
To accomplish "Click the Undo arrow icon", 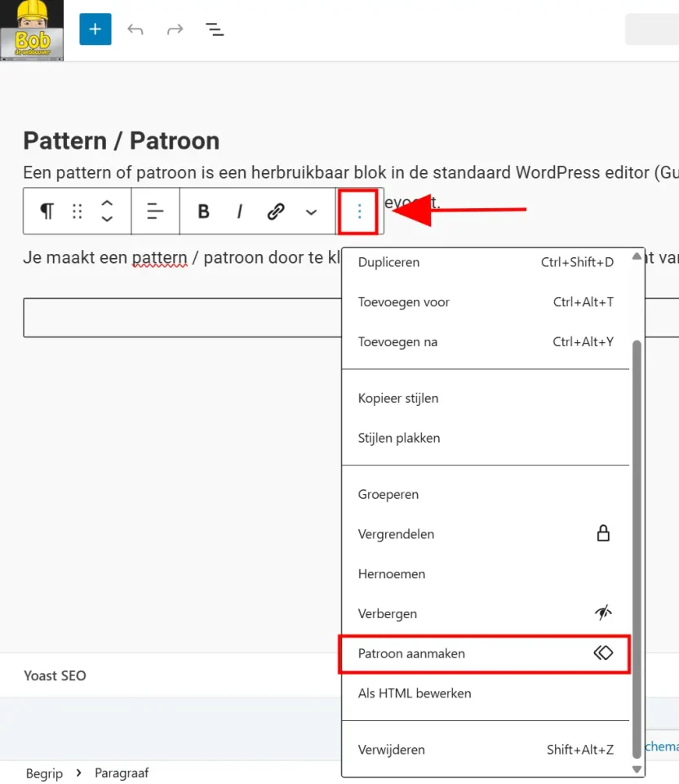I will click(x=135, y=29).
